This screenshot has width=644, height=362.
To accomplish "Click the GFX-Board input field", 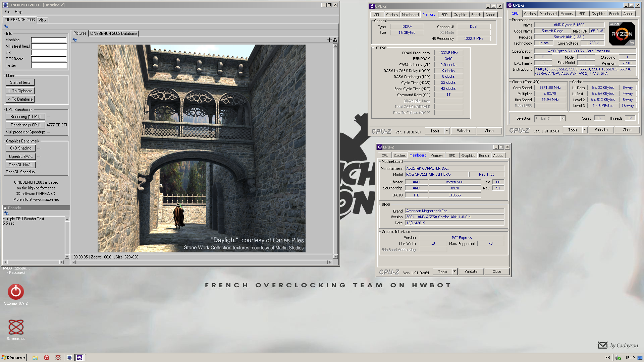I will [x=49, y=59].
